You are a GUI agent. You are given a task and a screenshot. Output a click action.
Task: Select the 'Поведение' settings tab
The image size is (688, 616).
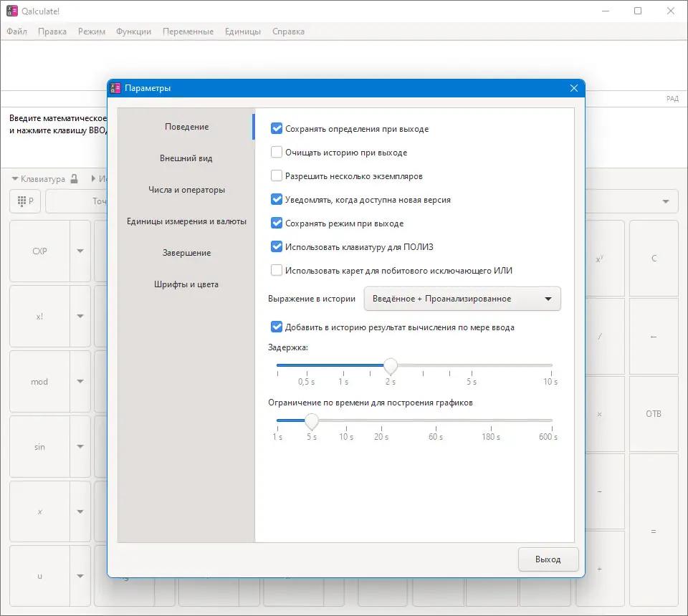pos(186,127)
